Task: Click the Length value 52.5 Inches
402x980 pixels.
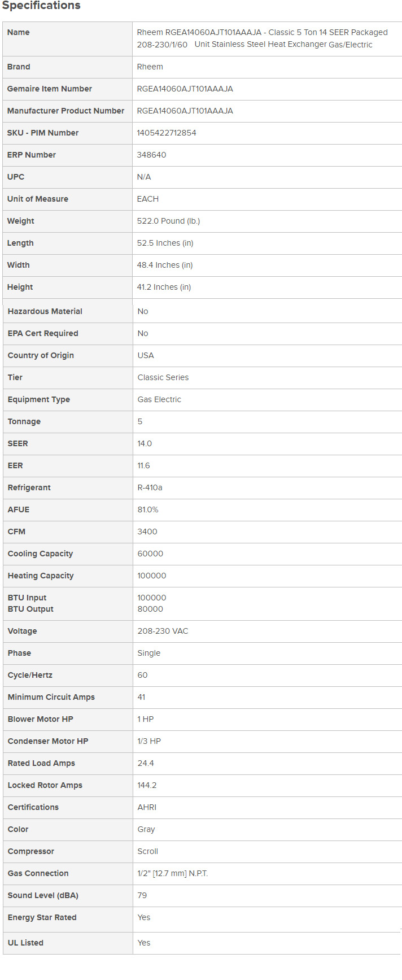Action: click(165, 243)
